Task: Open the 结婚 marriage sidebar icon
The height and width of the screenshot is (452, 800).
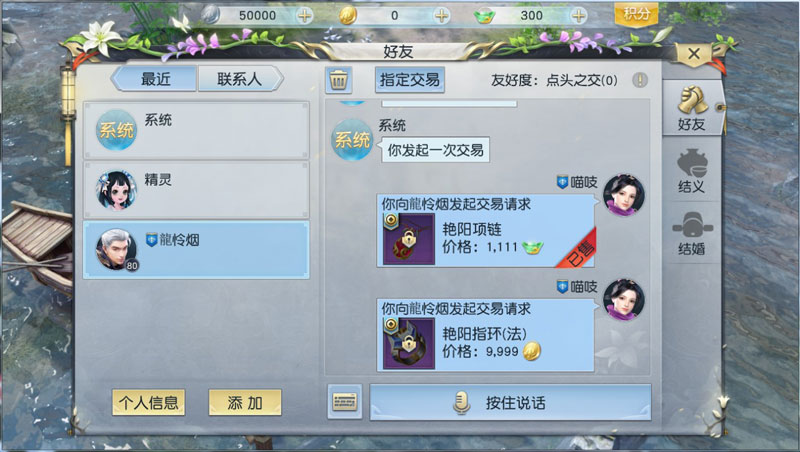Action: 691,233
